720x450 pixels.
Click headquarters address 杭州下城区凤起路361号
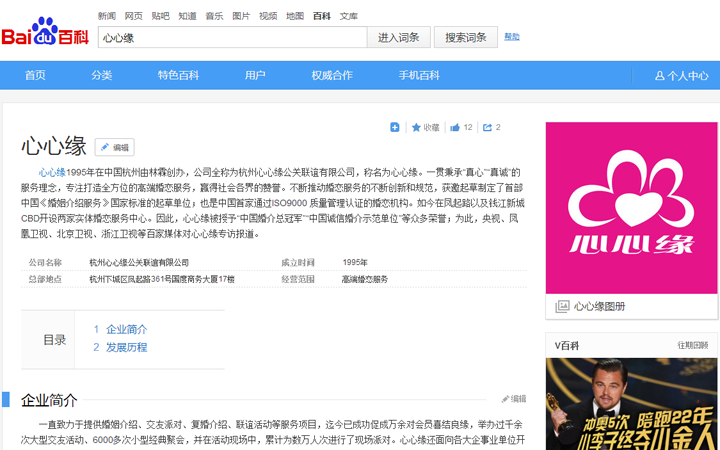pos(162,279)
